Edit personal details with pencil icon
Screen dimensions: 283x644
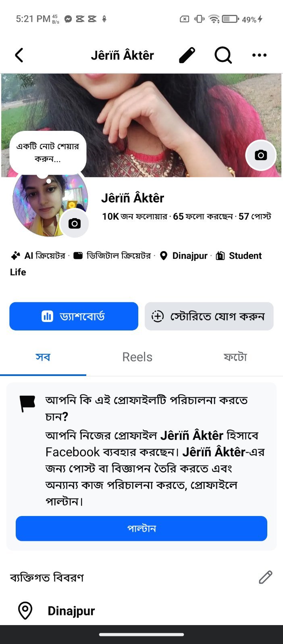[265, 577]
